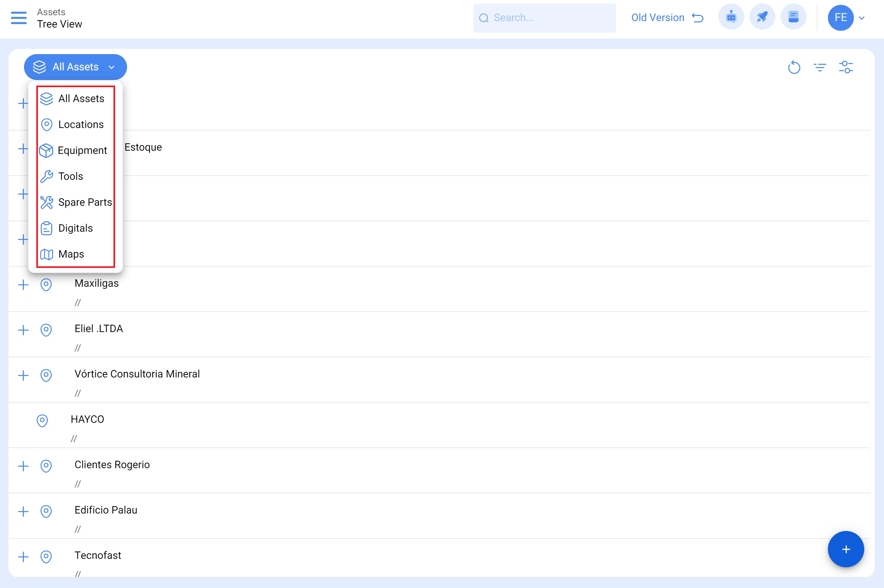Click the pin icon beside Clientes Rogerio
The height and width of the screenshot is (588, 884).
[x=46, y=466]
